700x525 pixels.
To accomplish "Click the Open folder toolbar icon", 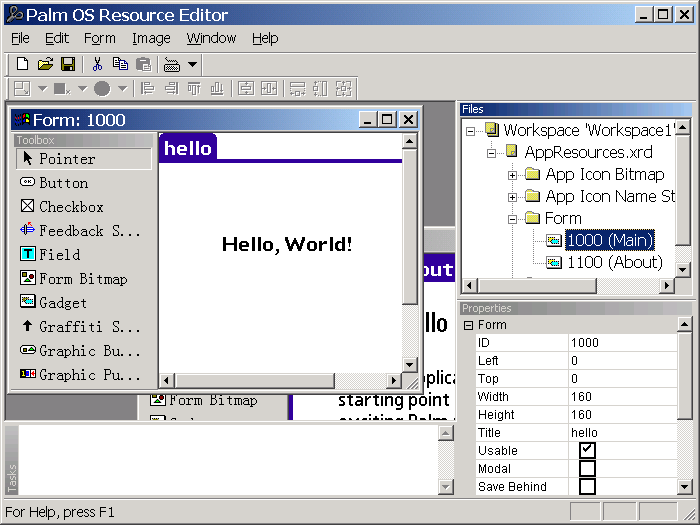I will click(45, 64).
